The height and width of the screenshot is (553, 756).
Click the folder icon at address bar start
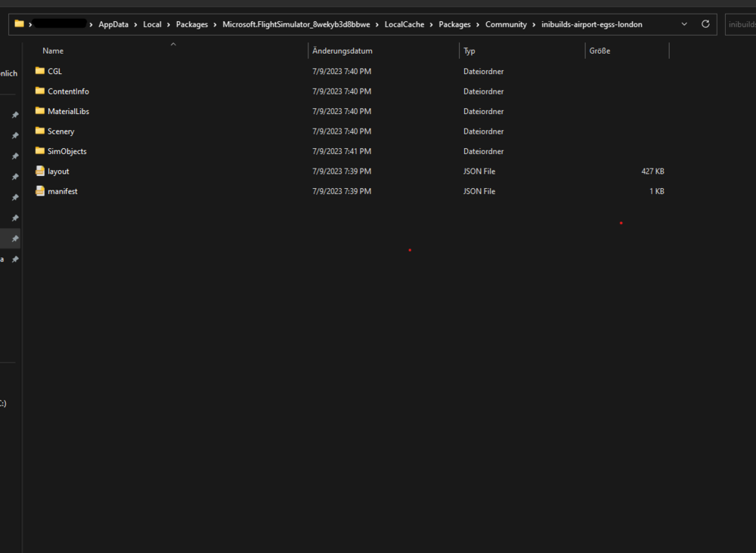(19, 24)
